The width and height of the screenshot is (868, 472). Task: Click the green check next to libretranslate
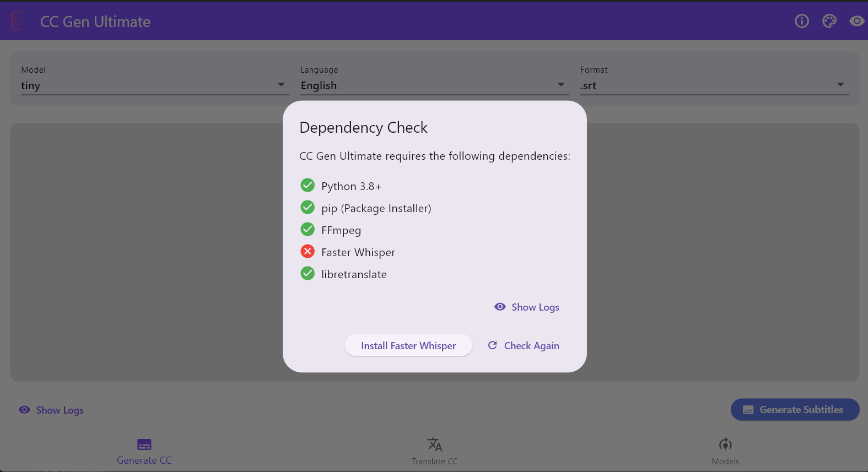(308, 273)
